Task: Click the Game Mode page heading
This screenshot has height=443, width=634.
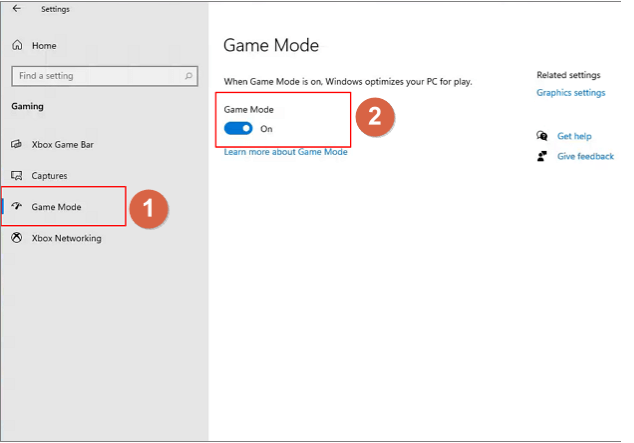Action: (271, 45)
